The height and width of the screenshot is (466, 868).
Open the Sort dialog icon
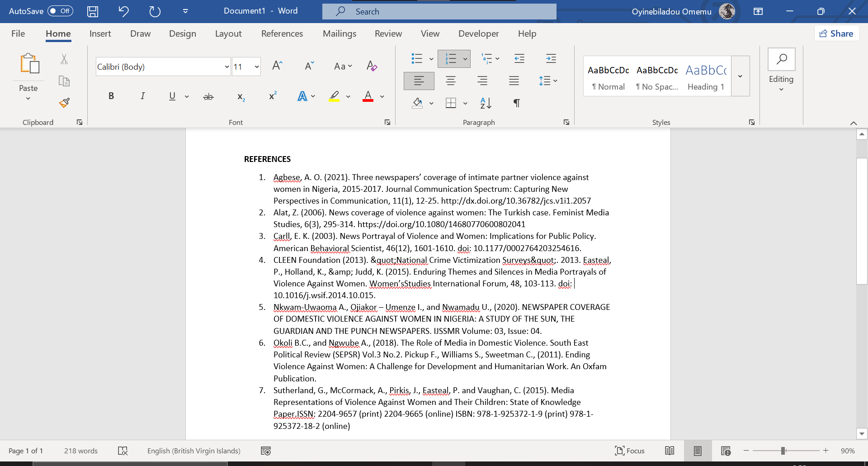[x=486, y=103]
